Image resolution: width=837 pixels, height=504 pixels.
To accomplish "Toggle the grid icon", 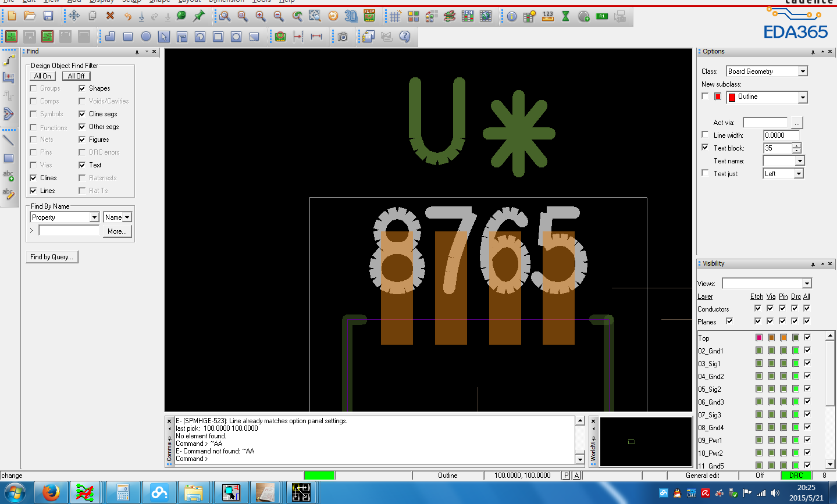I will pos(395,16).
